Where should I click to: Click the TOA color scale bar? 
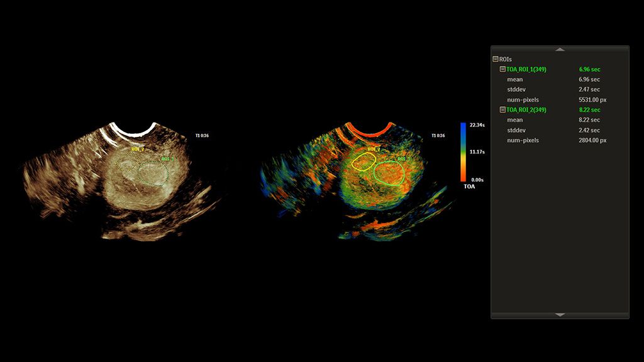click(463, 152)
